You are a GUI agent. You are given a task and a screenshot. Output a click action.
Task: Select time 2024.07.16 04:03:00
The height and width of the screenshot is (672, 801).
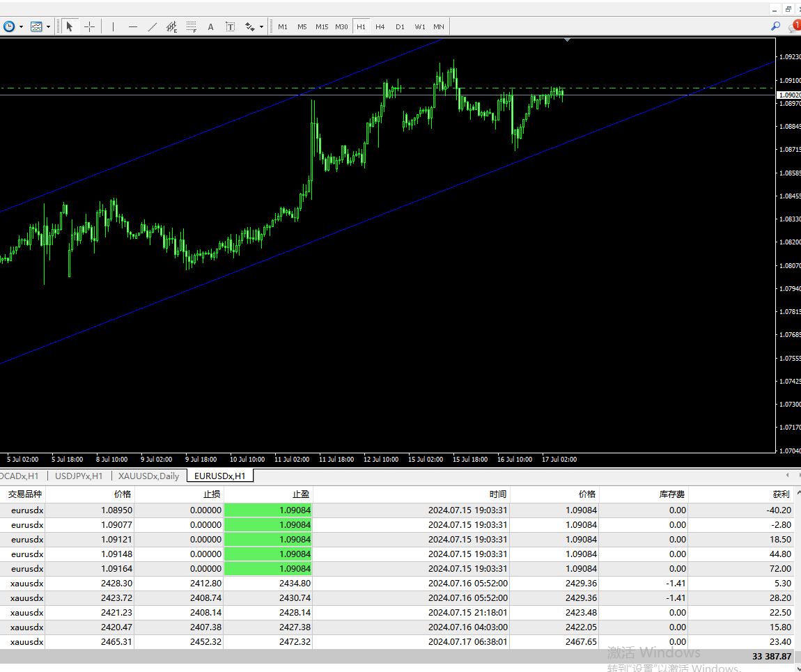pyautogui.click(x=468, y=627)
